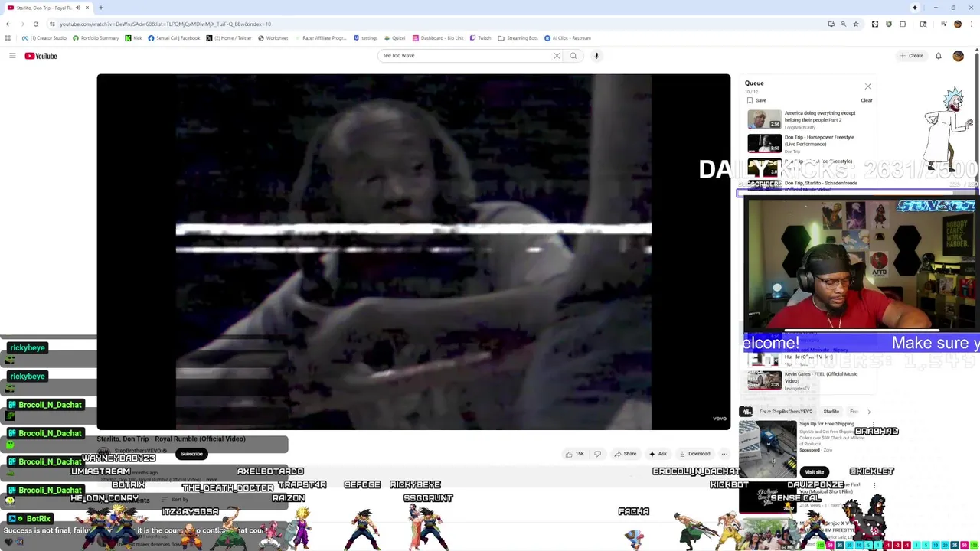Open the new tab plus button
Image resolution: width=980 pixels, height=551 pixels.
101,8
